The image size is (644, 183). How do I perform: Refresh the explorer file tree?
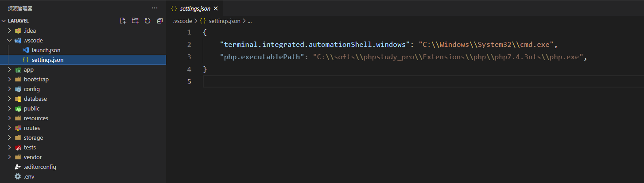(x=147, y=21)
